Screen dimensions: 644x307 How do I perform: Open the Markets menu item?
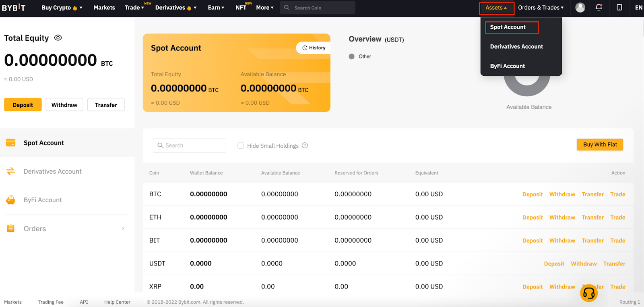pyautogui.click(x=104, y=8)
